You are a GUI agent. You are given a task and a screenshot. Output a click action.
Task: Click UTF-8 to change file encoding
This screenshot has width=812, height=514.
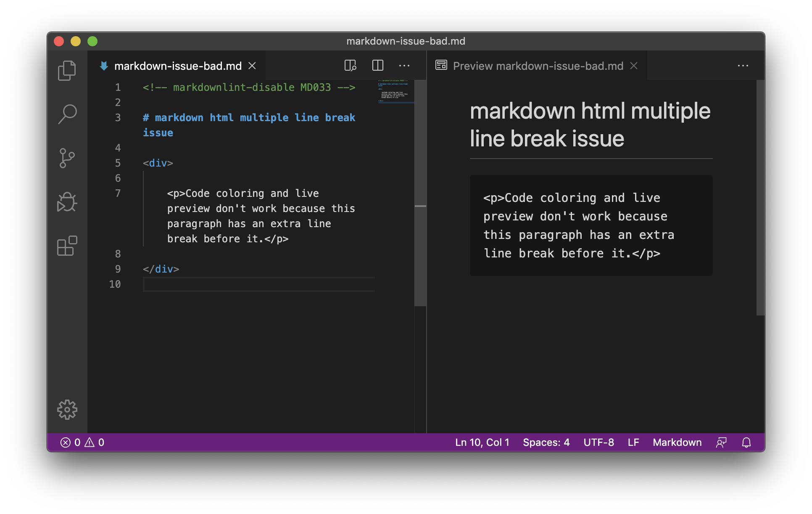coord(598,442)
